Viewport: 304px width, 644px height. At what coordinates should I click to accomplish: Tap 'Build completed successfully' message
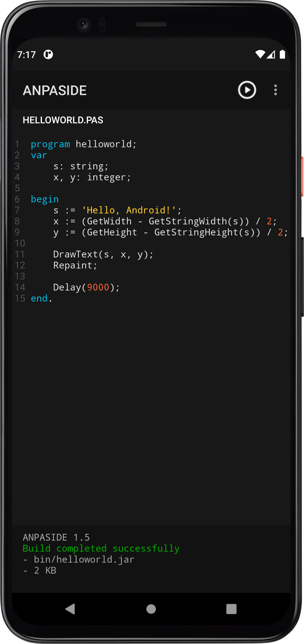[x=101, y=548]
